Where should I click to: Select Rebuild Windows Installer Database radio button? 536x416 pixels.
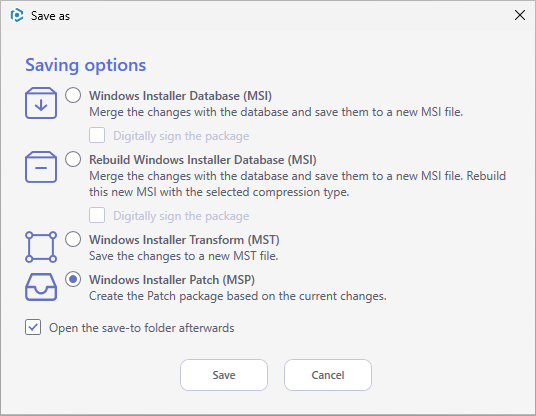pos(73,159)
